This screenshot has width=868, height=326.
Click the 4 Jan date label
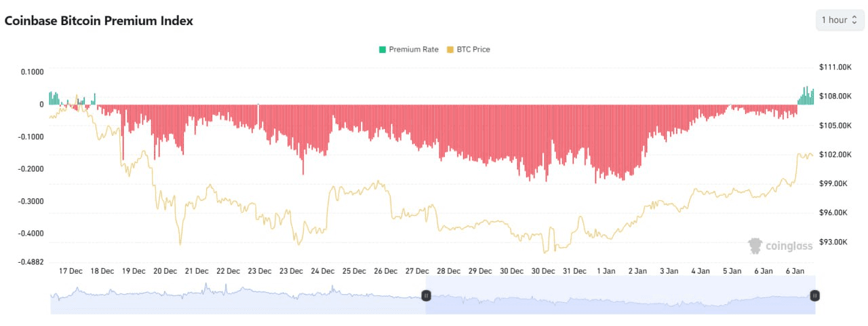click(x=701, y=271)
